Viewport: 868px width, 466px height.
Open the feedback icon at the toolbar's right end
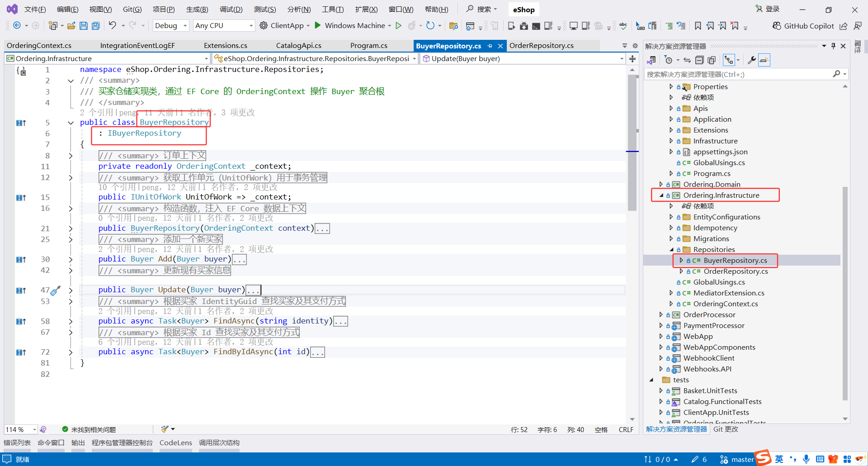click(x=858, y=26)
